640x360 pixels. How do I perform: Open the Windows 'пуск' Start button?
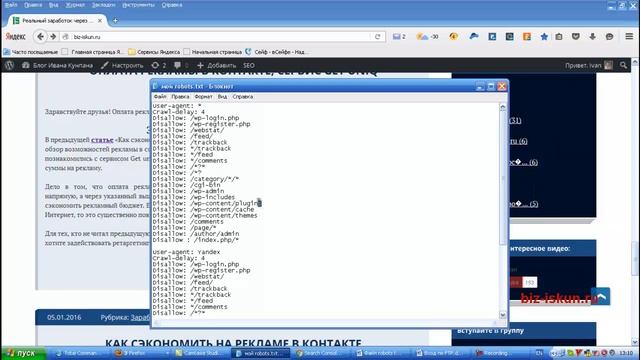tap(23, 353)
